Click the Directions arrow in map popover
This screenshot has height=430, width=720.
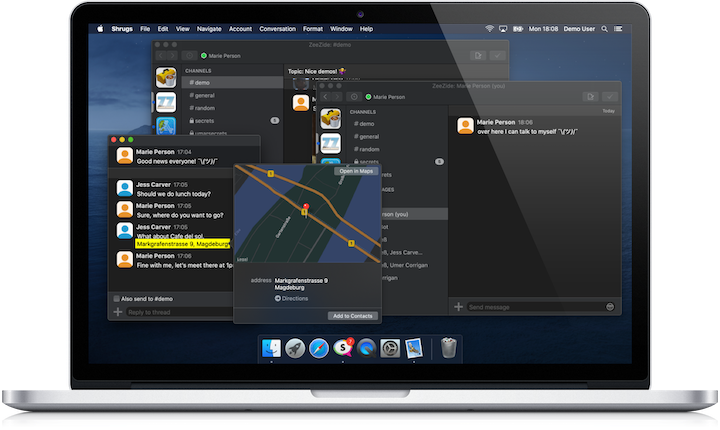278,298
